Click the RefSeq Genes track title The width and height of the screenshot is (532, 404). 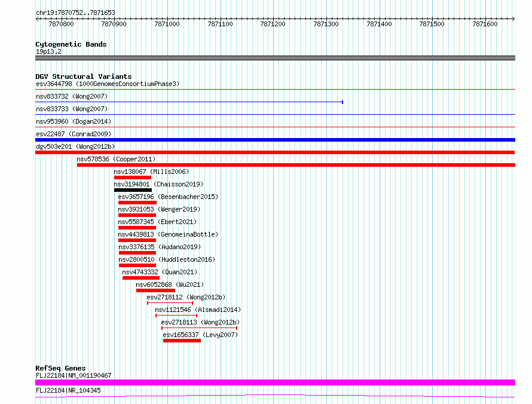pos(60,368)
